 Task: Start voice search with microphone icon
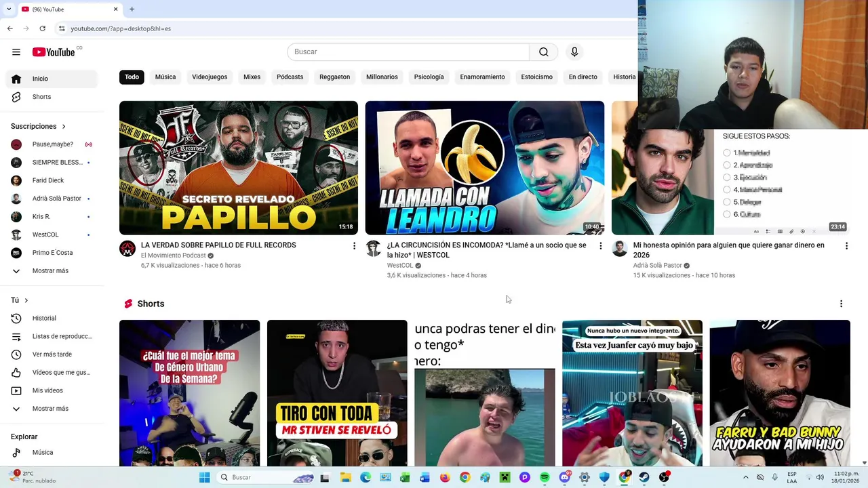(x=574, y=52)
